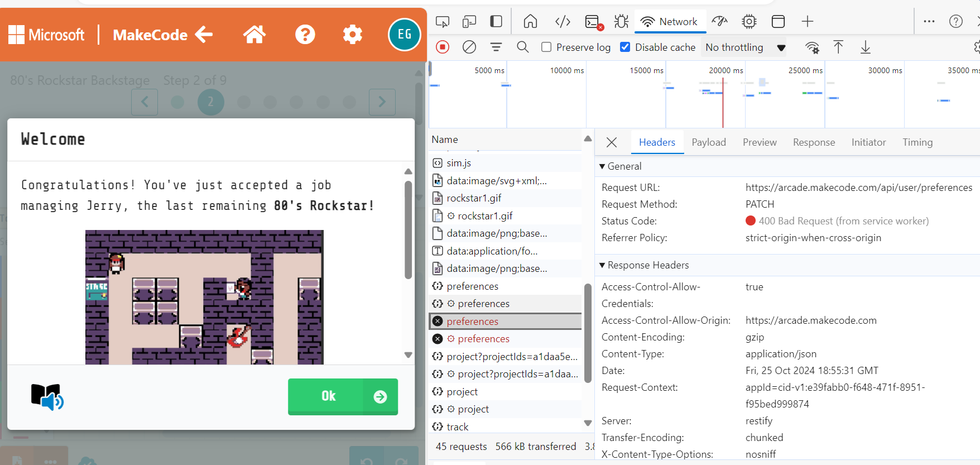Select the Headers tab

click(x=657, y=142)
